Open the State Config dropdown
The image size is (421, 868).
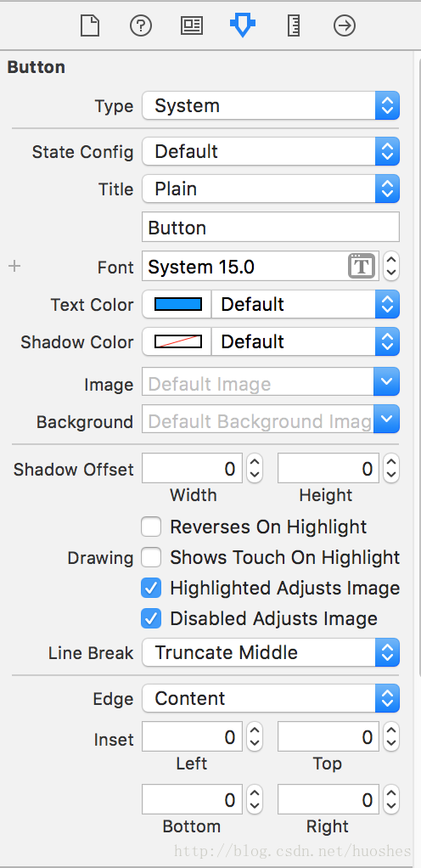[x=271, y=152]
